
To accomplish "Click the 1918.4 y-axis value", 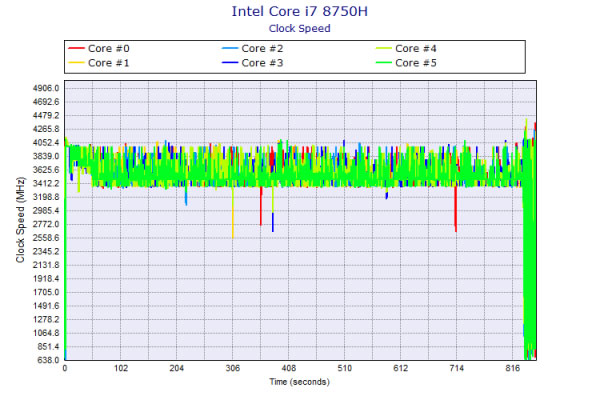I will click(46, 279).
